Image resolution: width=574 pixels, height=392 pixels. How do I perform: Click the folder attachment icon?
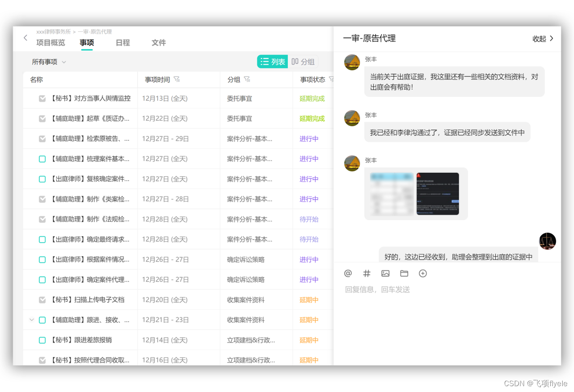(404, 273)
